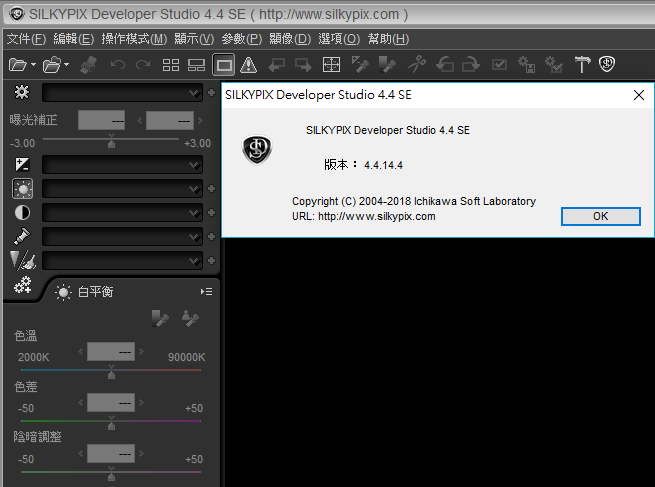The image size is (655, 487).
Task: Open dropdown arrow beside the open folder icon
Action: point(66,65)
